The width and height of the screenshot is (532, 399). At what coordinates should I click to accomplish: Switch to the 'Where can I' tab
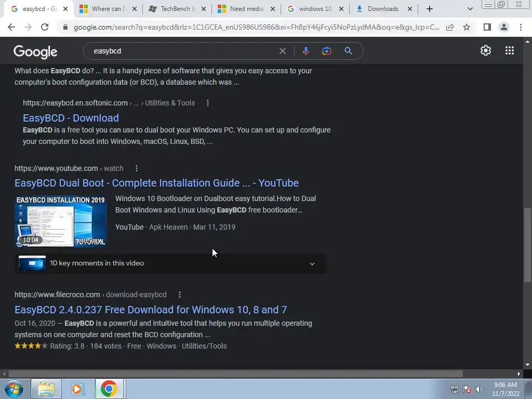click(x=108, y=9)
